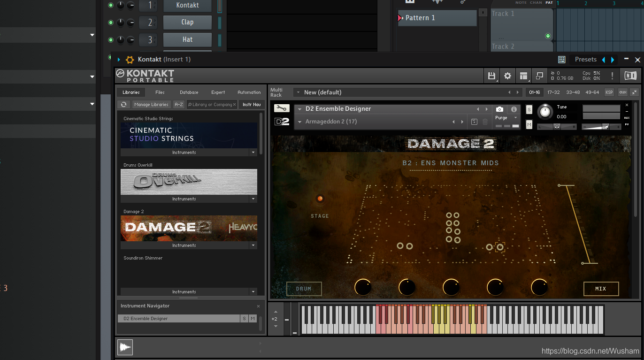
Task: Open the workspace layout panel icon
Action: click(x=523, y=76)
